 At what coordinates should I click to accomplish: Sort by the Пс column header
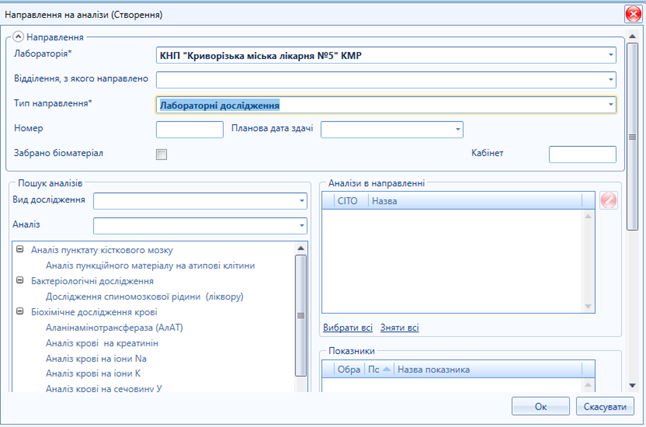point(379,369)
